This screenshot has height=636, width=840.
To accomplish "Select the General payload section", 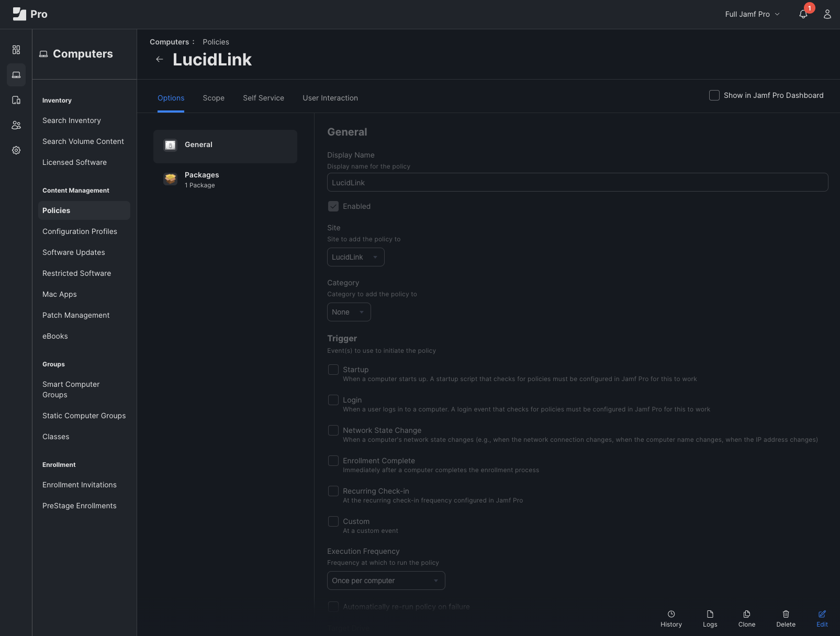I will (225, 147).
